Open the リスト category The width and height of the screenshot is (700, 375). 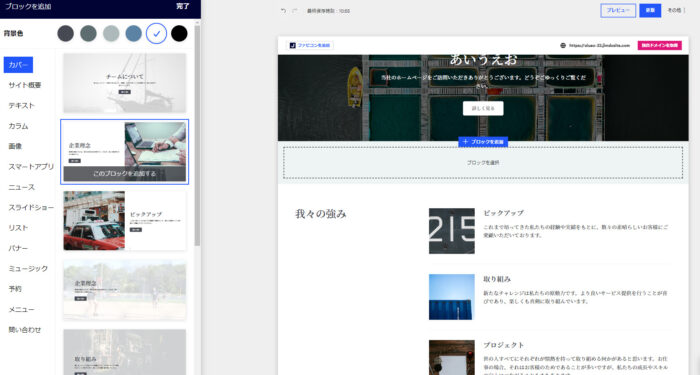(x=18, y=228)
